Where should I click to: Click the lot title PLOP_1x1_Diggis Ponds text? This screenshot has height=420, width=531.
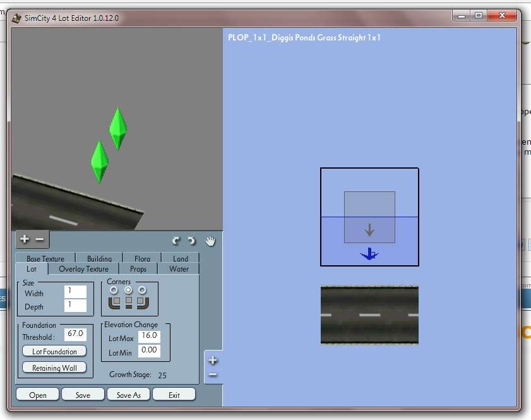point(304,38)
